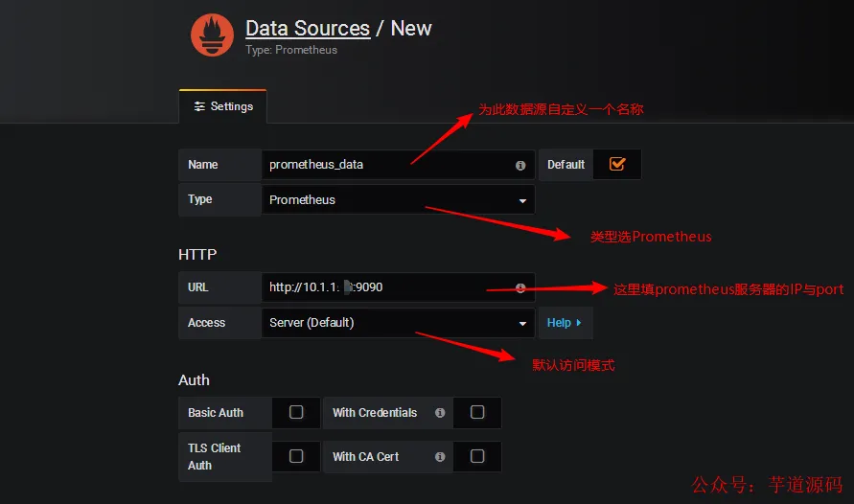The width and height of the screenshot is (854, 504).
Task: Click the Name input with prometheus_data
Action: (398, 165)
